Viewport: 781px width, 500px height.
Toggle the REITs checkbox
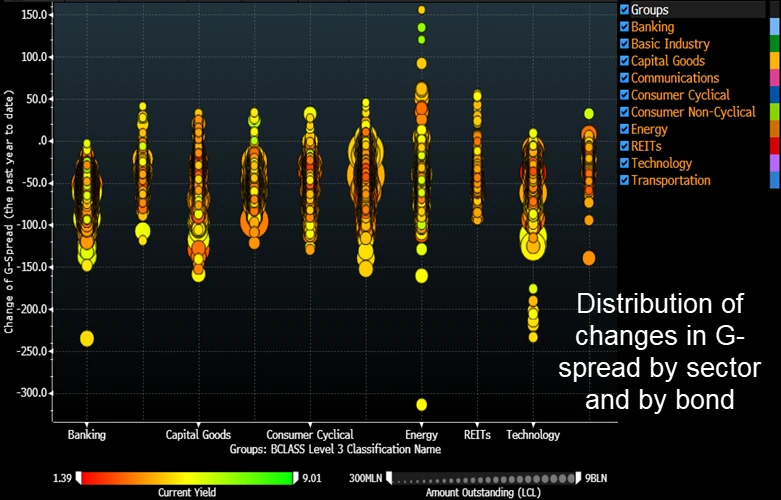click(x=624, y=146)
